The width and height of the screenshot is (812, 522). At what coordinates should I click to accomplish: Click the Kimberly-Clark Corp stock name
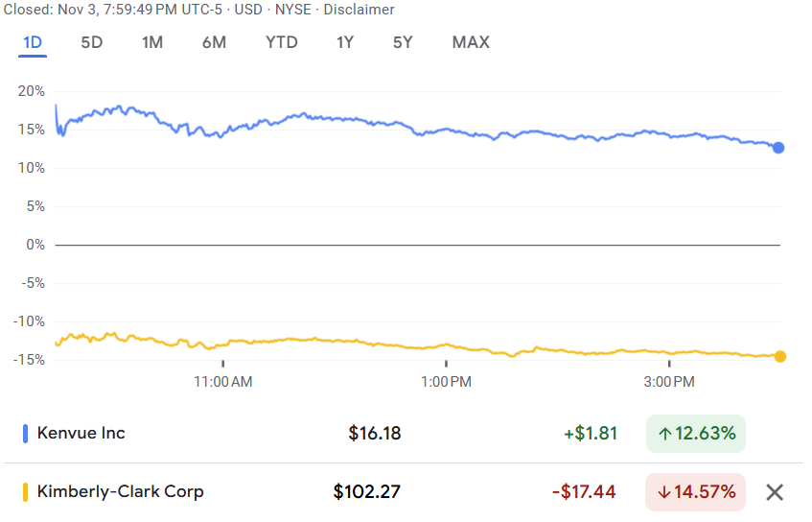pyautogui.click(x=121, y=492)
